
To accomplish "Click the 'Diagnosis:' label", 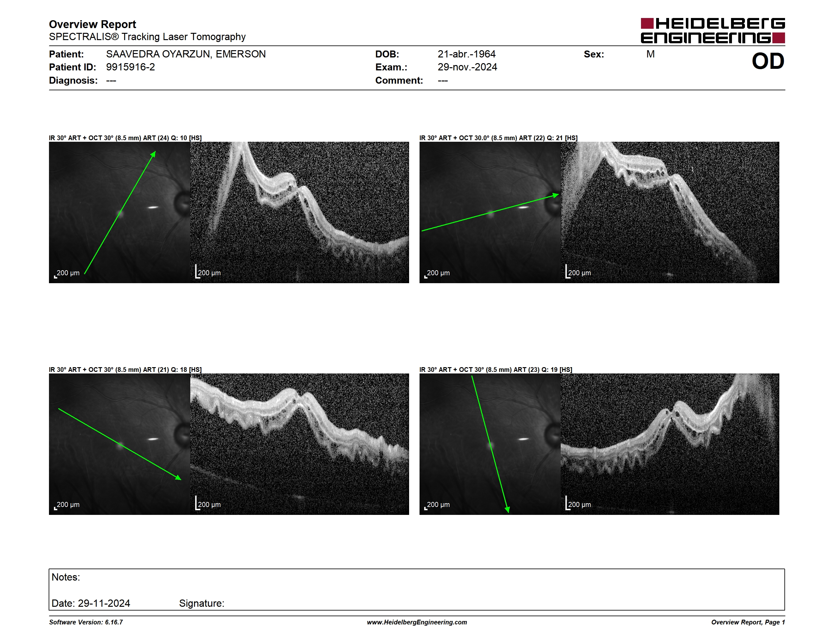I will pos(73,80).
